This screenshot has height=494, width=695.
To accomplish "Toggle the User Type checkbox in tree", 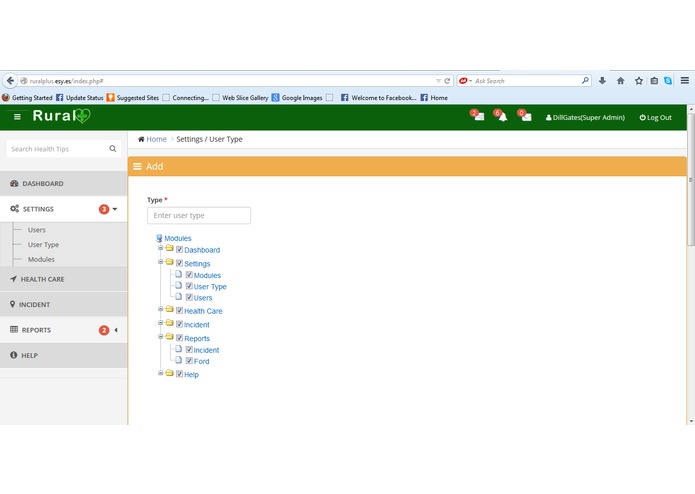I will coord(189,286).
